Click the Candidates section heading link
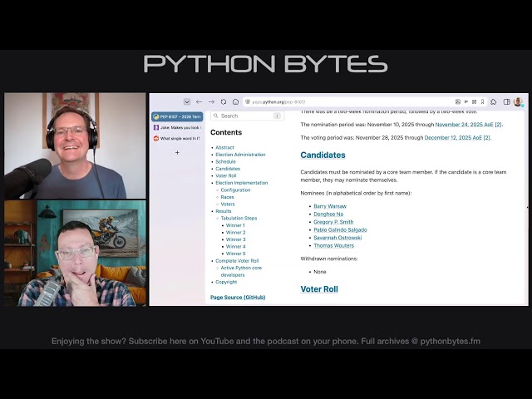This screenshot has height=399, width=532. pyautogui.click(x=323, y=155)
